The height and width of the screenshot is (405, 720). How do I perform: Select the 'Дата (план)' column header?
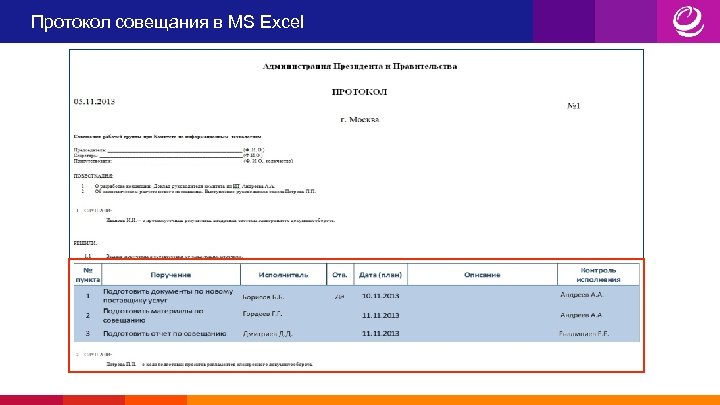click(x=380, y=275)
